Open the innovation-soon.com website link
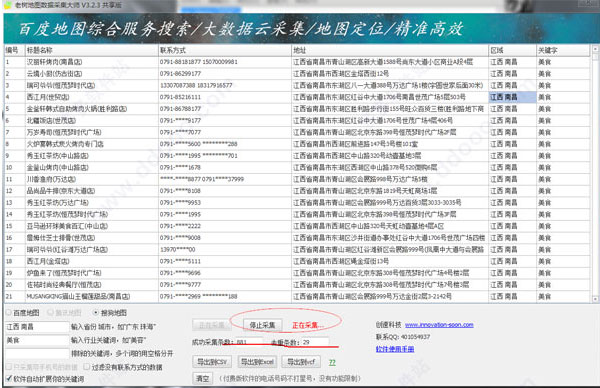600x388 pixels. click(439, 325)
